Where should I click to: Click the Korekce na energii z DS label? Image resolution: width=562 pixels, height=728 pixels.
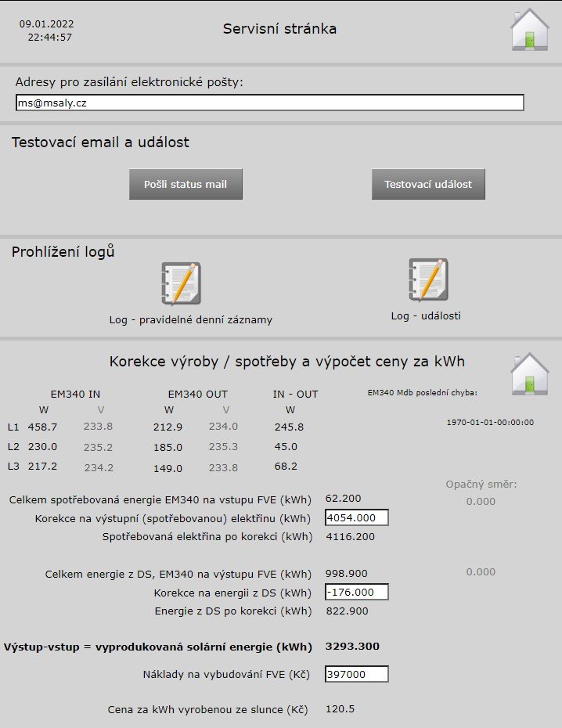233,593
